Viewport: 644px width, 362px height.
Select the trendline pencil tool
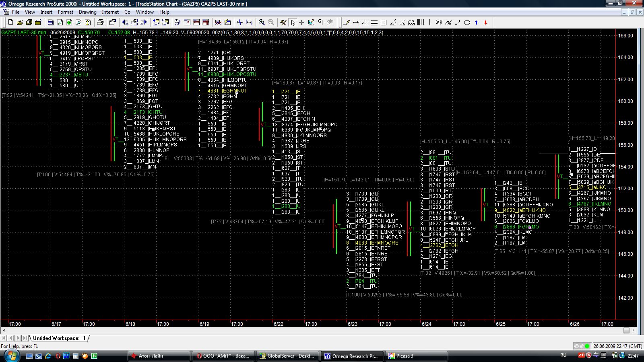[x=347, y=23]
